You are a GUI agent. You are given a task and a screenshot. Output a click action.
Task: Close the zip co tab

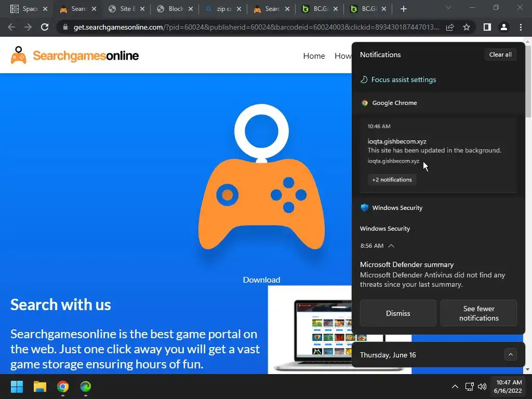(x=239, y=9)
